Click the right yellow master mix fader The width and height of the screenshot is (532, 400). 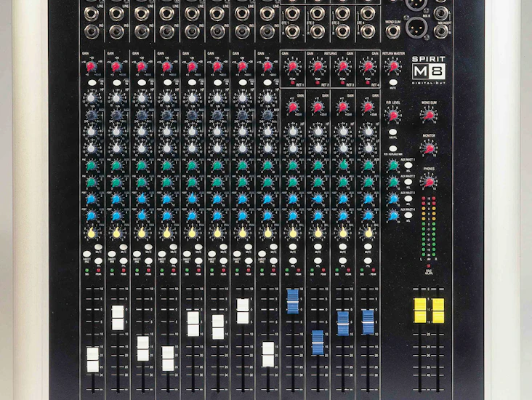point(438,311)
